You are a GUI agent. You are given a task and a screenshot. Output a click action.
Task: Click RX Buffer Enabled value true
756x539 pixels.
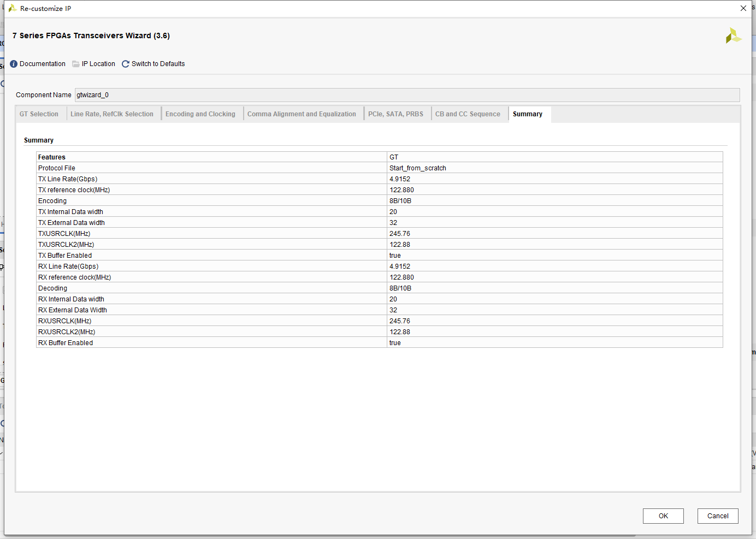click(395, 343)
